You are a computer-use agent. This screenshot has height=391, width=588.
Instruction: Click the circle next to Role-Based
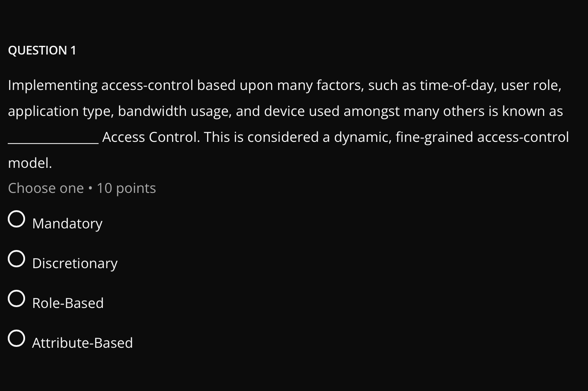[16, 298]
